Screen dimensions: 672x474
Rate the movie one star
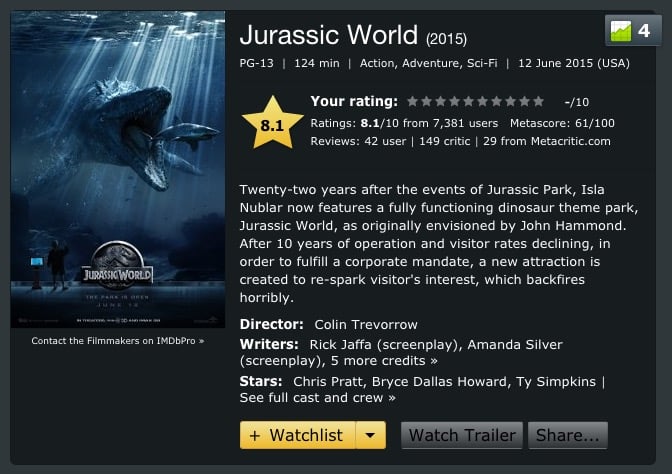point(412,102)
